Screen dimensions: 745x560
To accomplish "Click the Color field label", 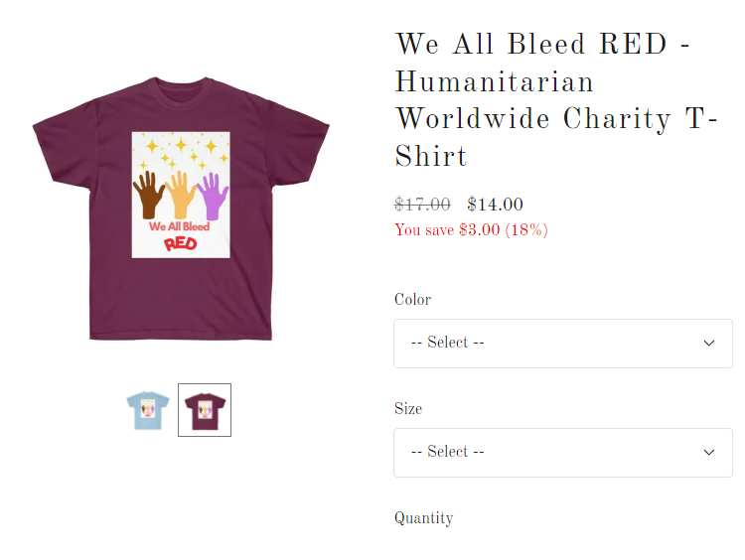I will (x=412, y=299).
